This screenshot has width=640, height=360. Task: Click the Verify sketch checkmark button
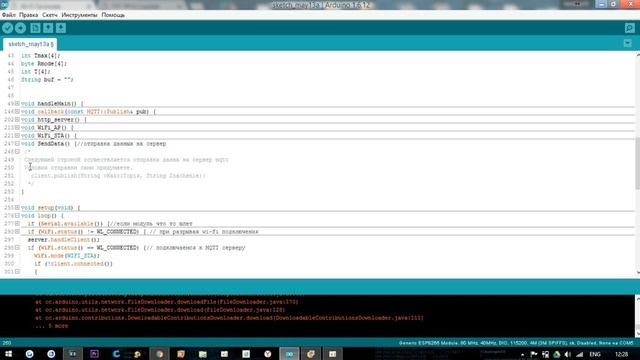click(7, 28)
